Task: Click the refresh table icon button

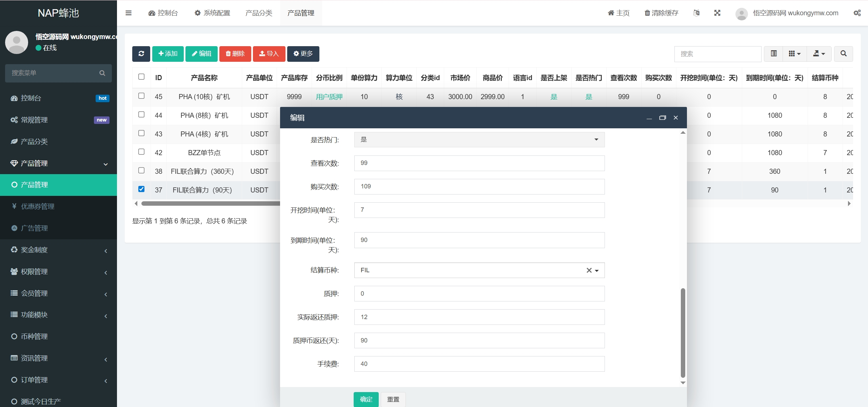Action: [141, 54]
